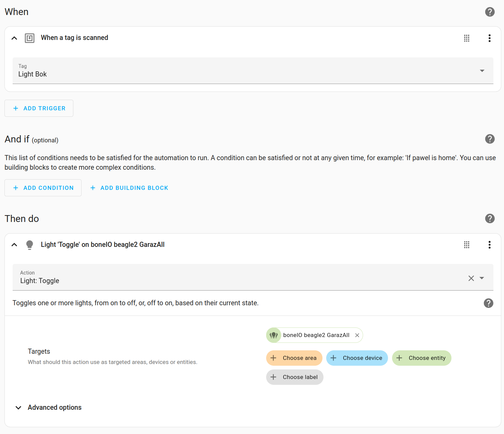Choose area for the target
This screenshot has height=434, width=504.
click(x=294, y=358)
